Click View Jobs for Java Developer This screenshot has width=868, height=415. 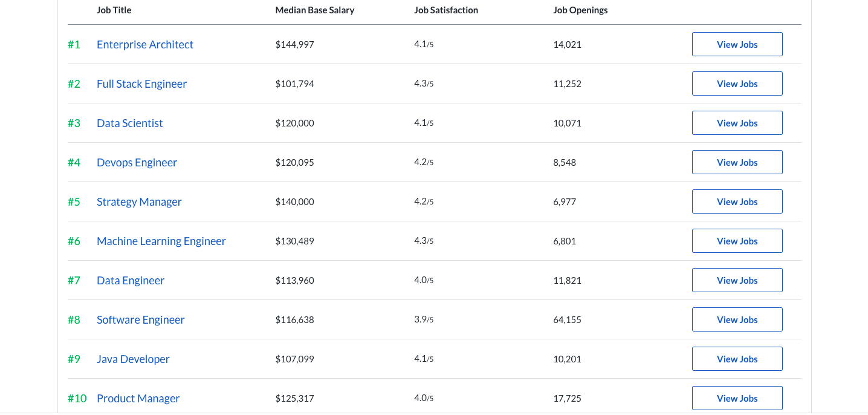[x=737, y=359]
